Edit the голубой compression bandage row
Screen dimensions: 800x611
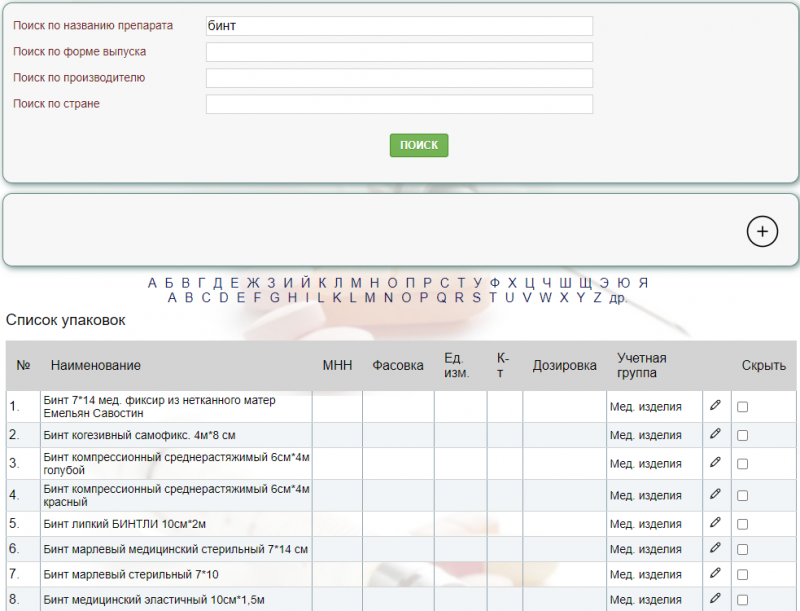tap(715, 463)
